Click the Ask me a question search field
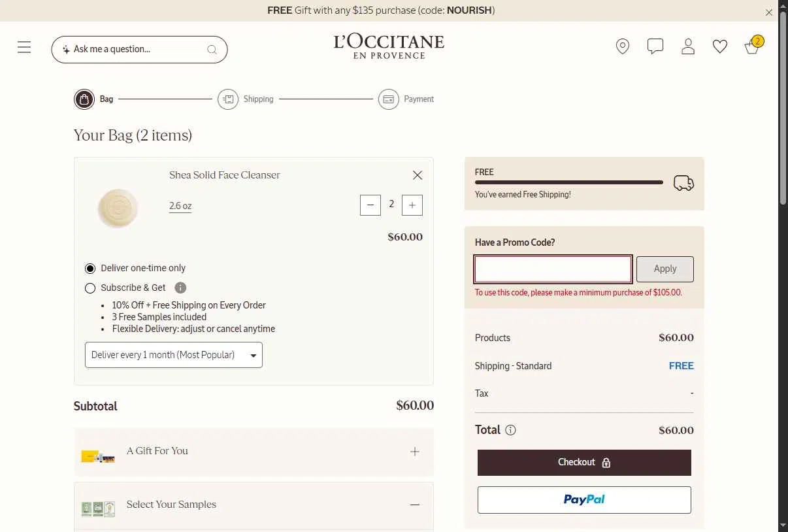788x532 pixels. click(139, 50)
